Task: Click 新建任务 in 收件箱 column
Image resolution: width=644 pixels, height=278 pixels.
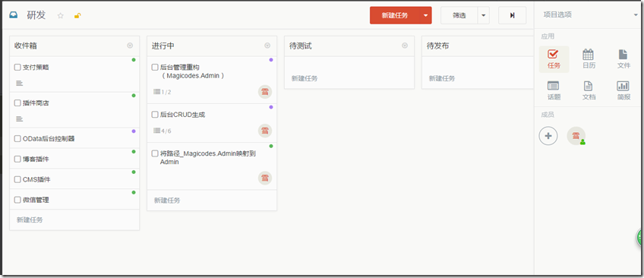Action: coord(30,220)
